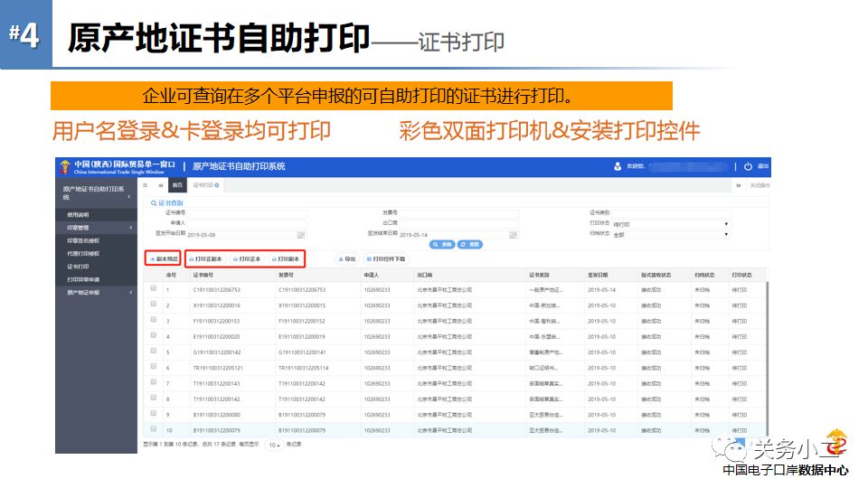Select the 证书打印 tab
Screen dimensions: 868x488
point(205,185)
